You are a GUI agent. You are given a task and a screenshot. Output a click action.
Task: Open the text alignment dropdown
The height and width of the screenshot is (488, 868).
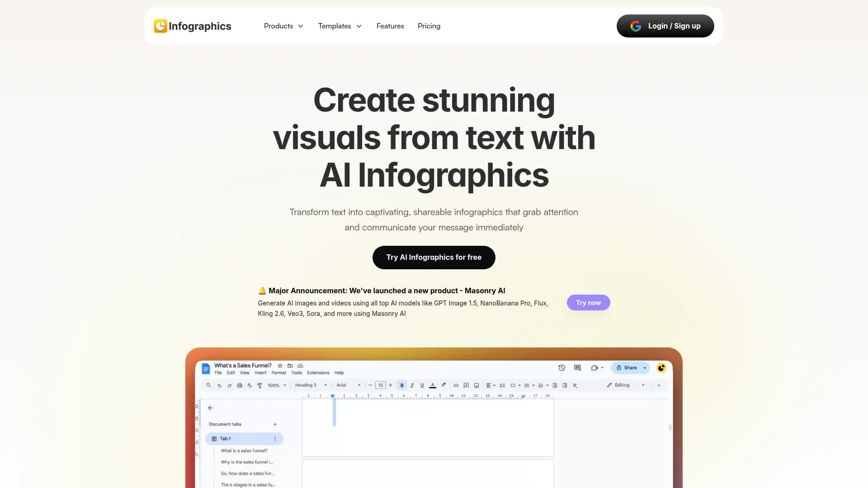click(x=491, y=385)
